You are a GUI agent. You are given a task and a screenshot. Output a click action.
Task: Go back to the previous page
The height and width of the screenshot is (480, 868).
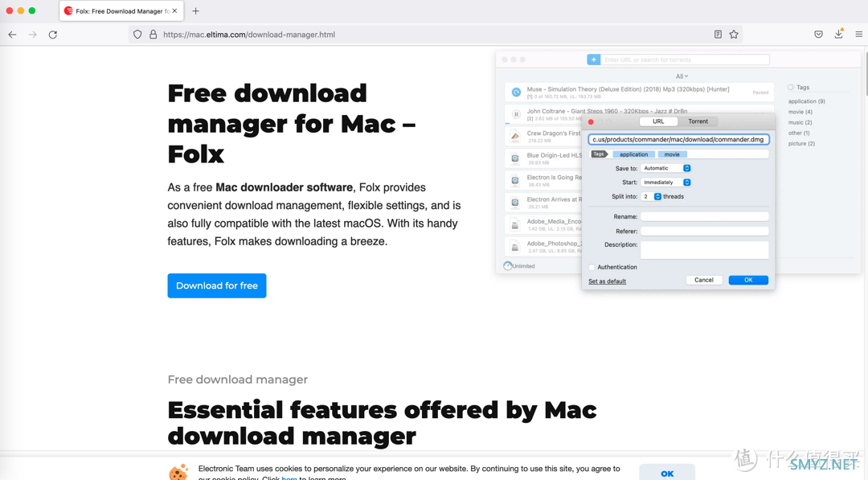[12, 35]
